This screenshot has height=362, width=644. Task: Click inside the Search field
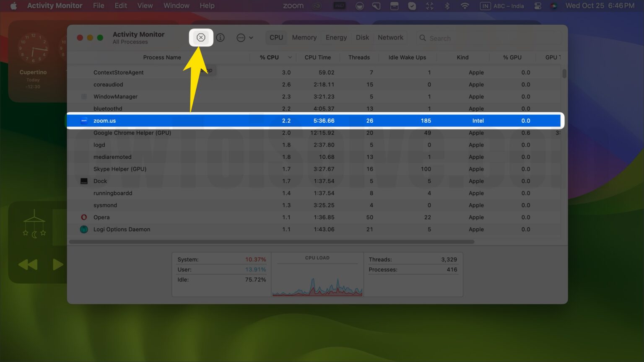click(x=482, y=38)
